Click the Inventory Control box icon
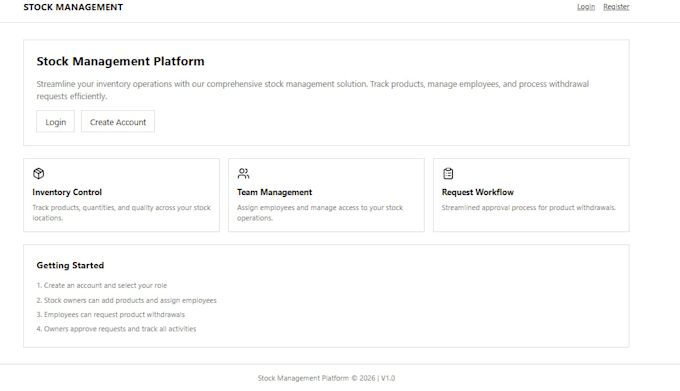This screenshot has width=680, height=391. [x=39, y=173]
